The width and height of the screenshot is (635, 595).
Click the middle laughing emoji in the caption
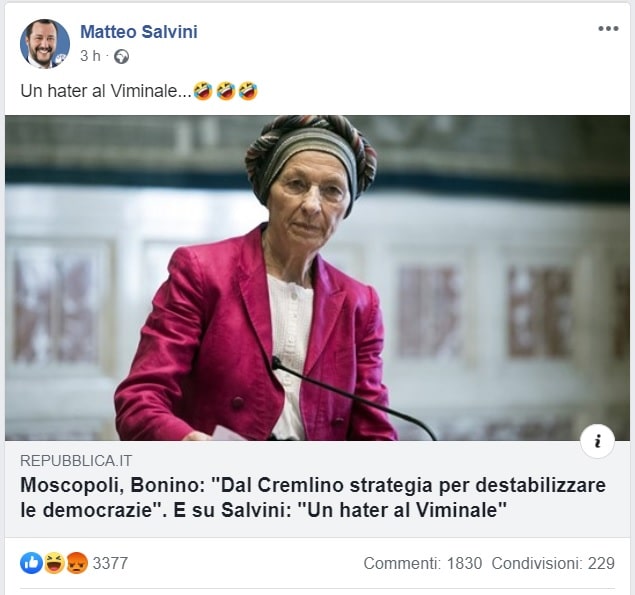pyautogui.click(x=225, y=92)
